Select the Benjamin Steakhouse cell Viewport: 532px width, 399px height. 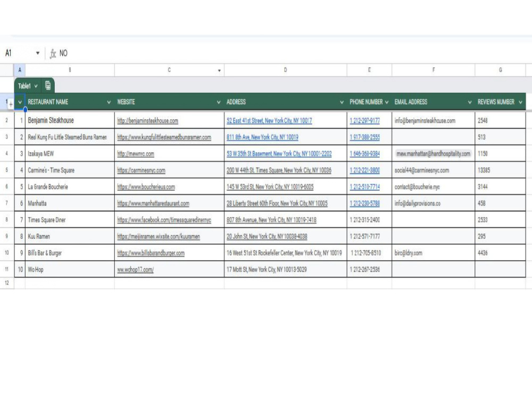coord(70,120)
